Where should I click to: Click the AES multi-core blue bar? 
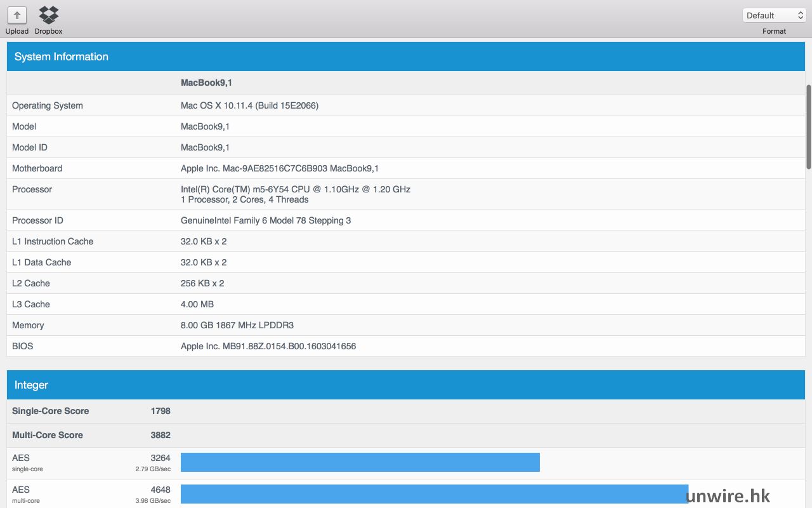click(434, 494)
